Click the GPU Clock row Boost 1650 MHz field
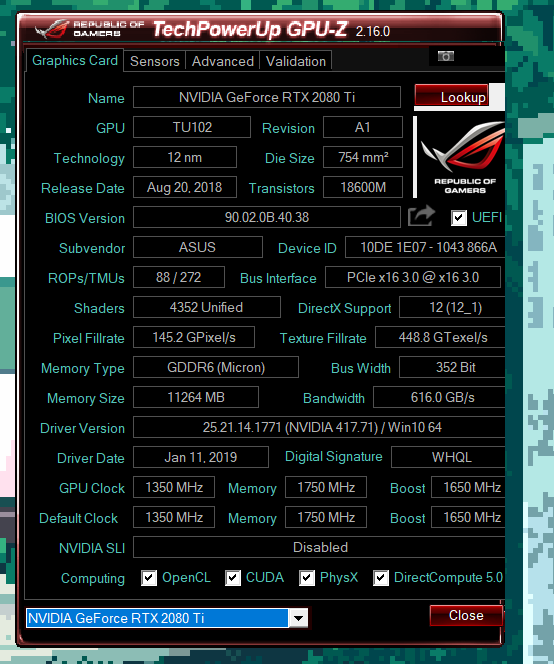The width and height of the screenshot is (554, 664). click(468, 487)
